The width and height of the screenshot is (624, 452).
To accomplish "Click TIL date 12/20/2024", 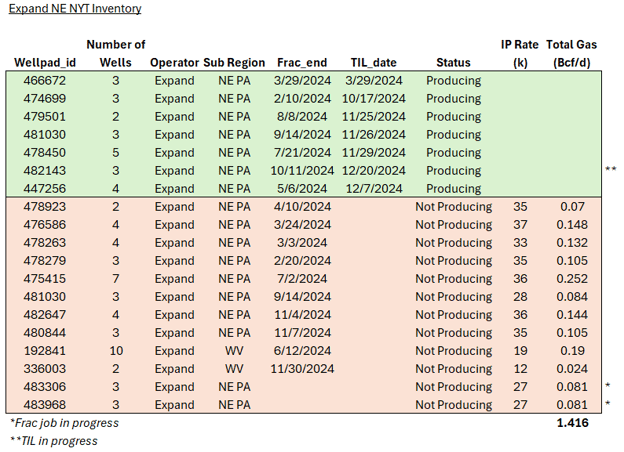I will (374, 171).
